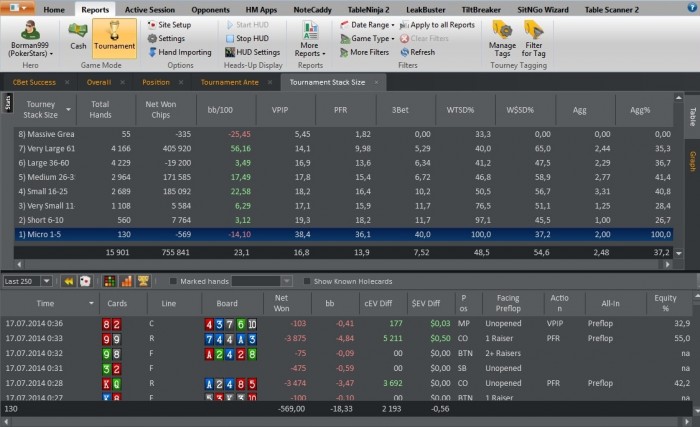Click Filter for Tag
The height and width of the screenshot is (427, 700).
[533, 39]
